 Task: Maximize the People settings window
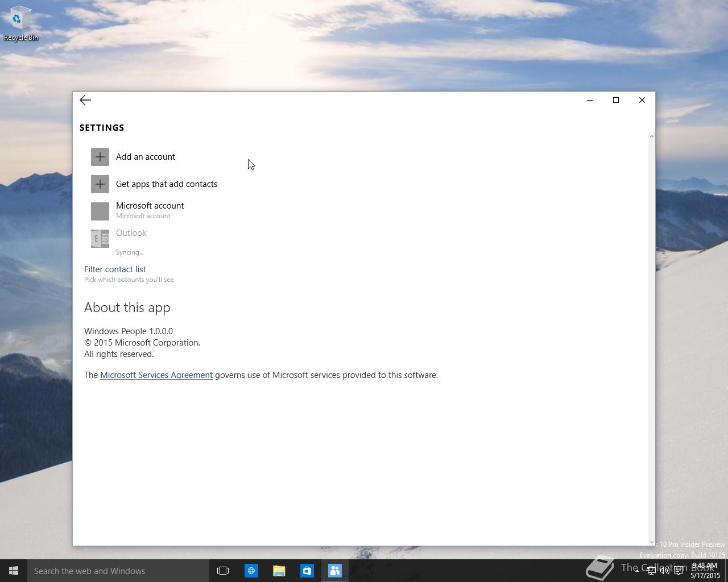616,100
